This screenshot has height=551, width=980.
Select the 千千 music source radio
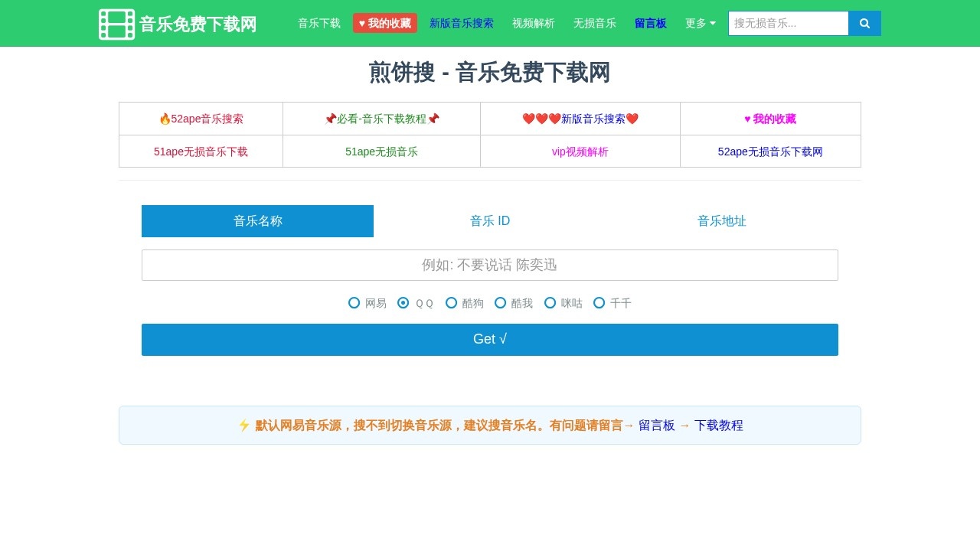599,302
